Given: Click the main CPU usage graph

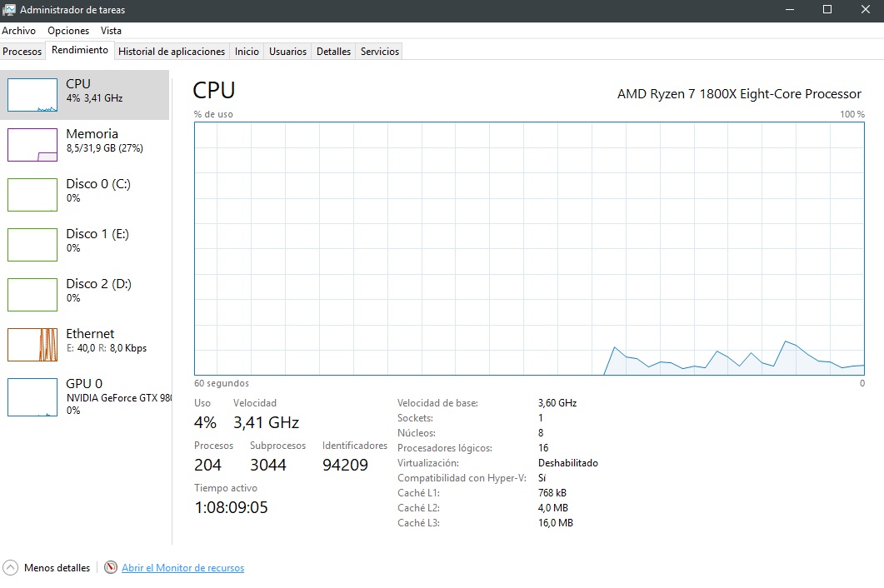Looking at the screenshot, I should 529,248.
